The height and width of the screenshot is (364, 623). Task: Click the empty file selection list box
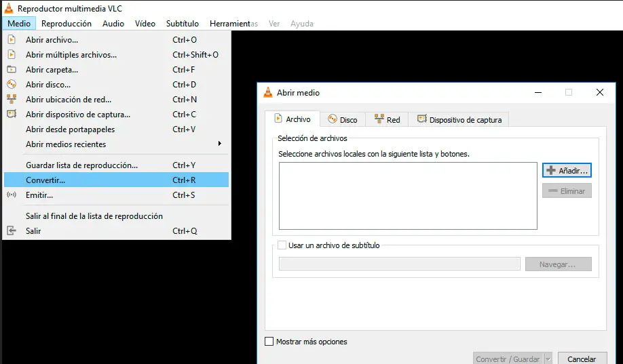point(408,196)
